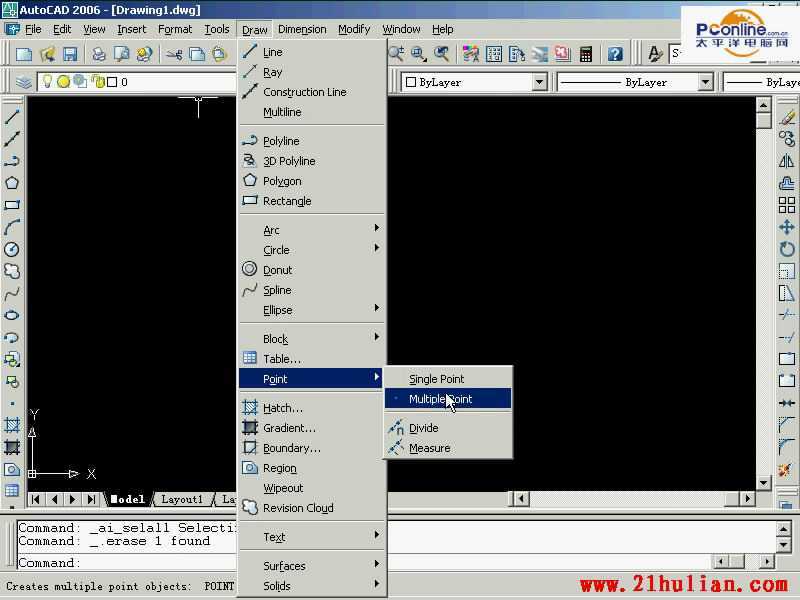Open the Layer Properties Manager icon
Viewport: 800px width, 600px height.
click(x=23, y=82)
